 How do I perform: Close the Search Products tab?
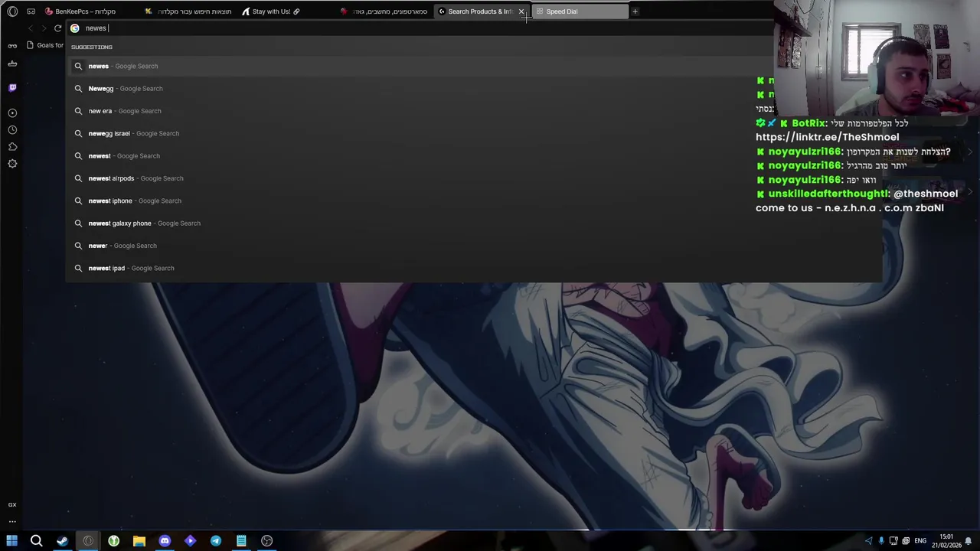coord(521,11)
